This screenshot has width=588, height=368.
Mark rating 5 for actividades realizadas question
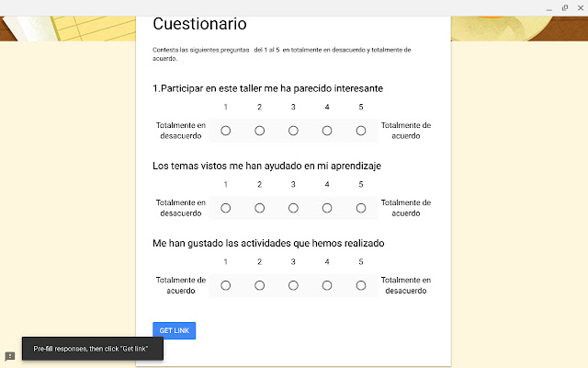361,285
